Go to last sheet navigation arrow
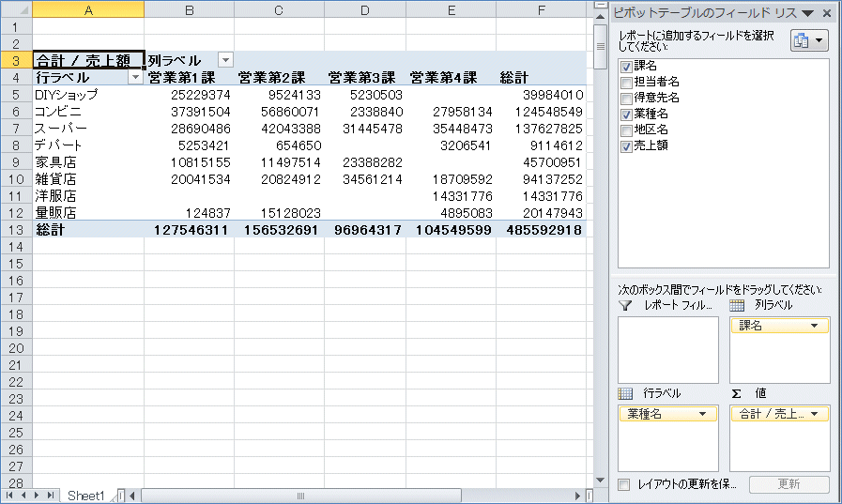 point(51,495)
